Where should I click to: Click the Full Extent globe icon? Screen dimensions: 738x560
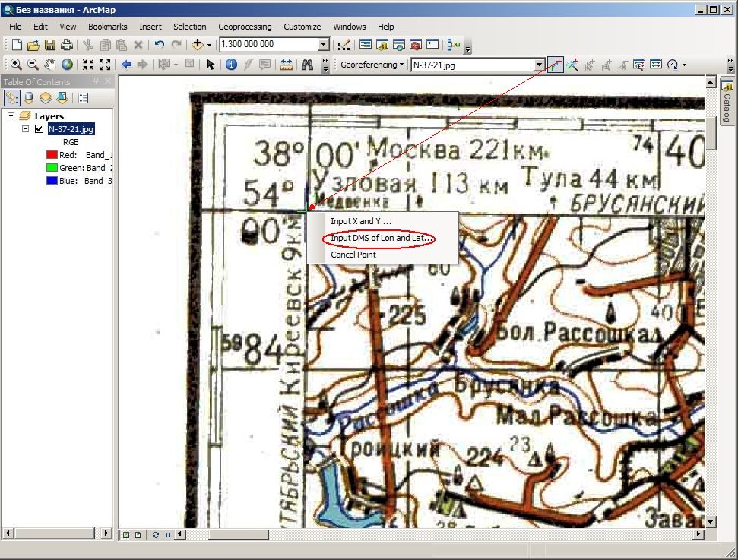pyautogui.click(x=68, y=65)
